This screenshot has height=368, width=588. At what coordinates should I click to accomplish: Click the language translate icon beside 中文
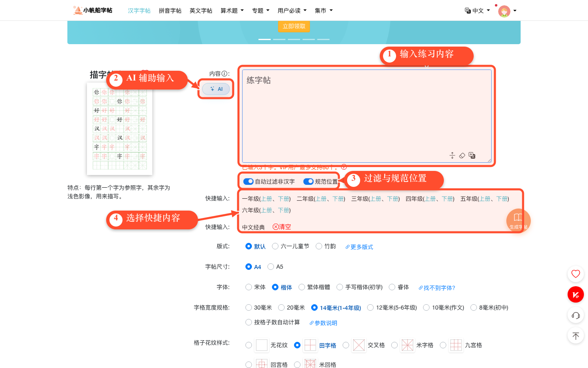pos(468,11)
